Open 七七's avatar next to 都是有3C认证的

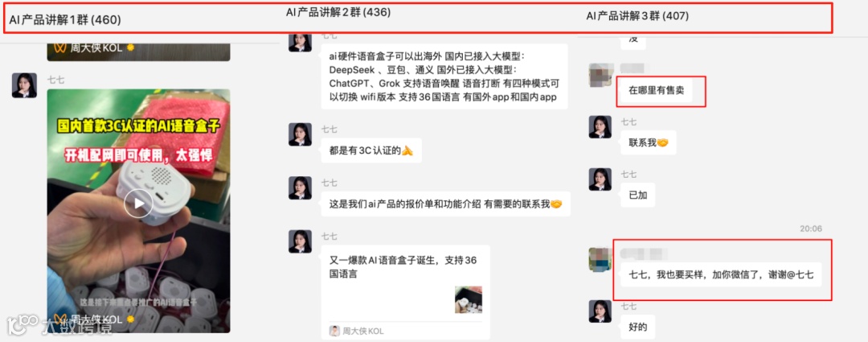300,134
